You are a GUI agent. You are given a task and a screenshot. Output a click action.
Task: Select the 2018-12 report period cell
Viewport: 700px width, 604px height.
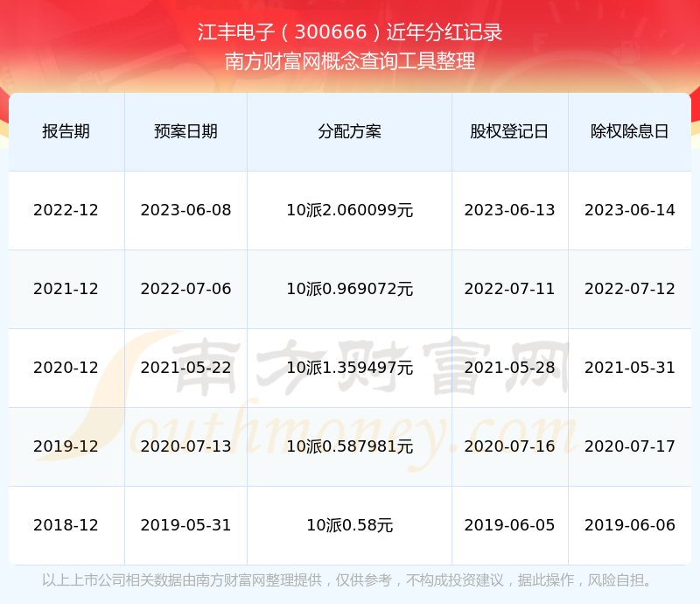(66, 525)
